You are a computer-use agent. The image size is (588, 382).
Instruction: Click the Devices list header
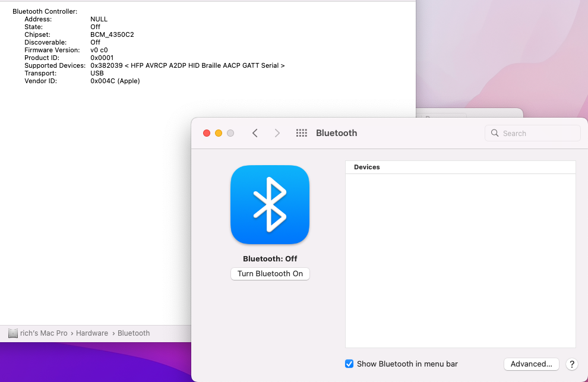(x=460, y=168)
